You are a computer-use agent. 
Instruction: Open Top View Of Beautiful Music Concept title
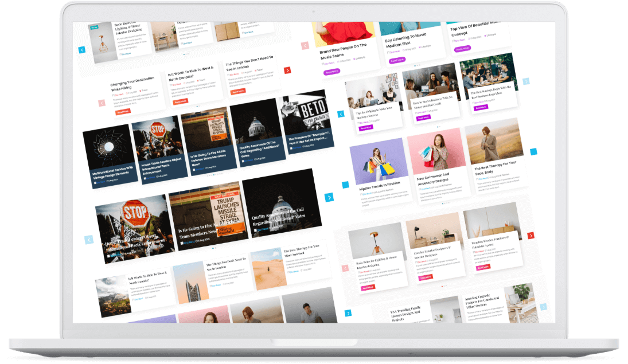475,28
